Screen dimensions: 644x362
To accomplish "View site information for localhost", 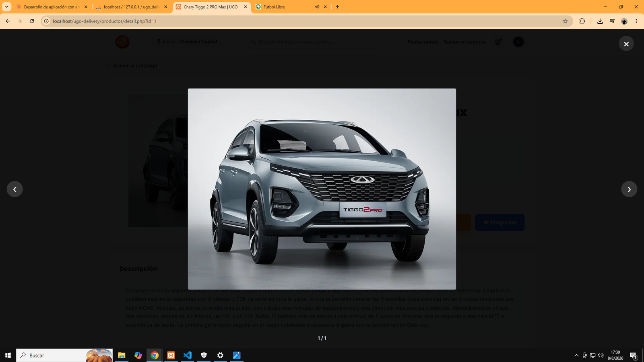I will click(47, 21).
